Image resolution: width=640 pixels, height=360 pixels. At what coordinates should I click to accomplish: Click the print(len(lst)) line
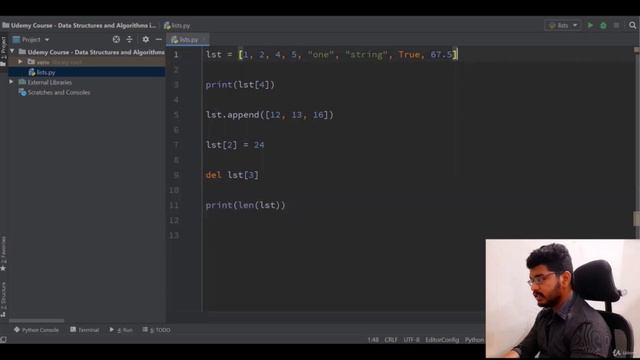click(x=245, y=205)
